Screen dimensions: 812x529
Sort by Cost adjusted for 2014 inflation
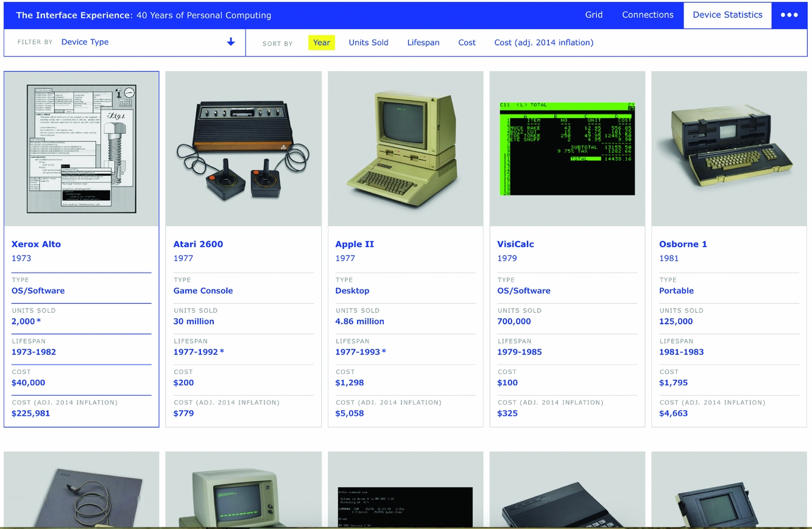click(x=543, y=43)
